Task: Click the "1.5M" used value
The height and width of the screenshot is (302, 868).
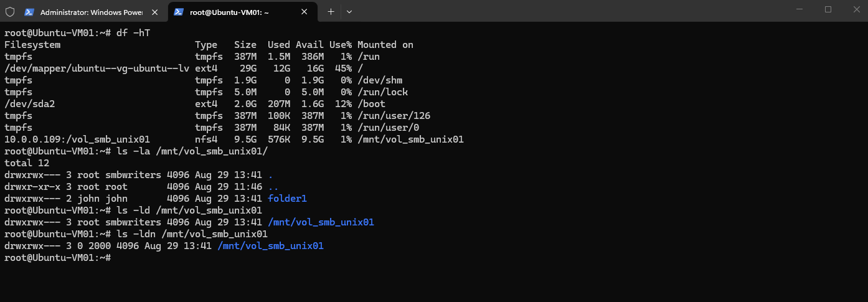Action: (279, 57)
